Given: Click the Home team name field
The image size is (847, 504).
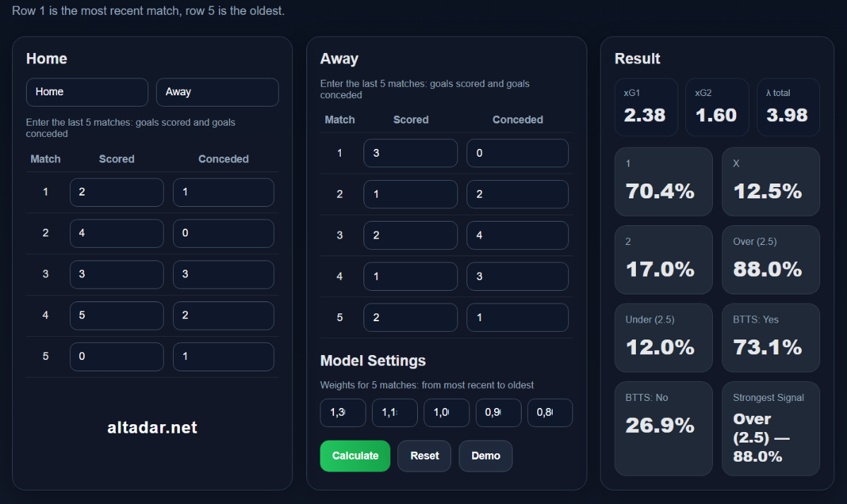Looking at the screenshot, I should click(87, 92).
